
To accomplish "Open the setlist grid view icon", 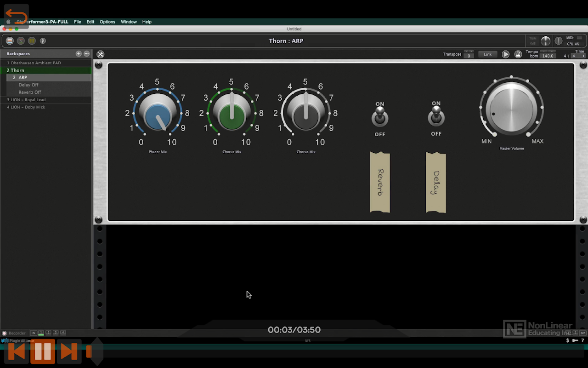I will click(32, 40).
